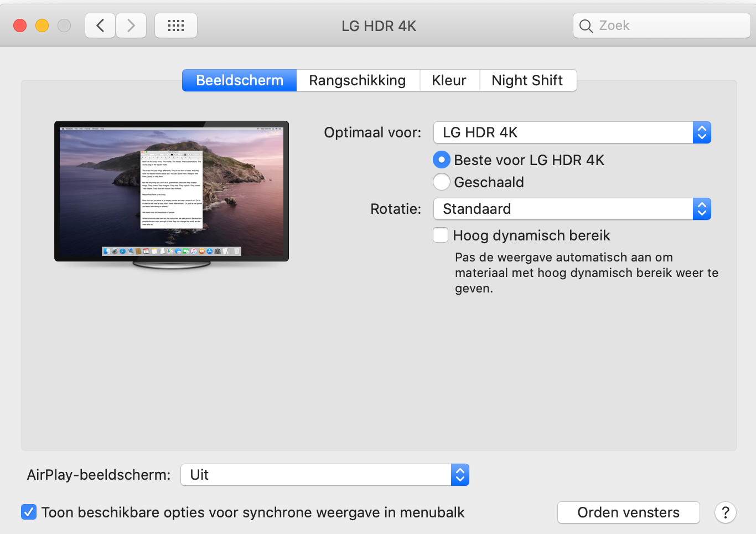This screenshot has height=534, width=756.
Task: Click the Rotatie label
Action: click(x=396, y=209)
